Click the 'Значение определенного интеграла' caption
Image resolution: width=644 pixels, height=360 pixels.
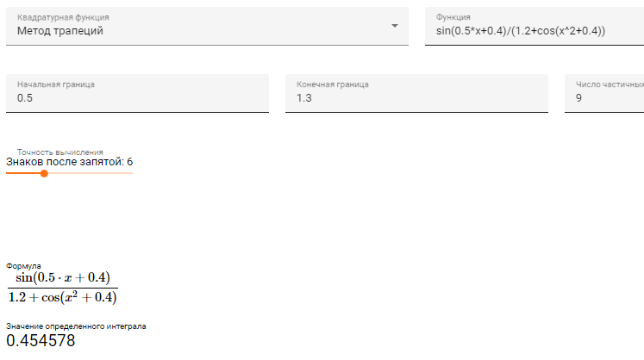pyautogui.click(x=76, y=326)
